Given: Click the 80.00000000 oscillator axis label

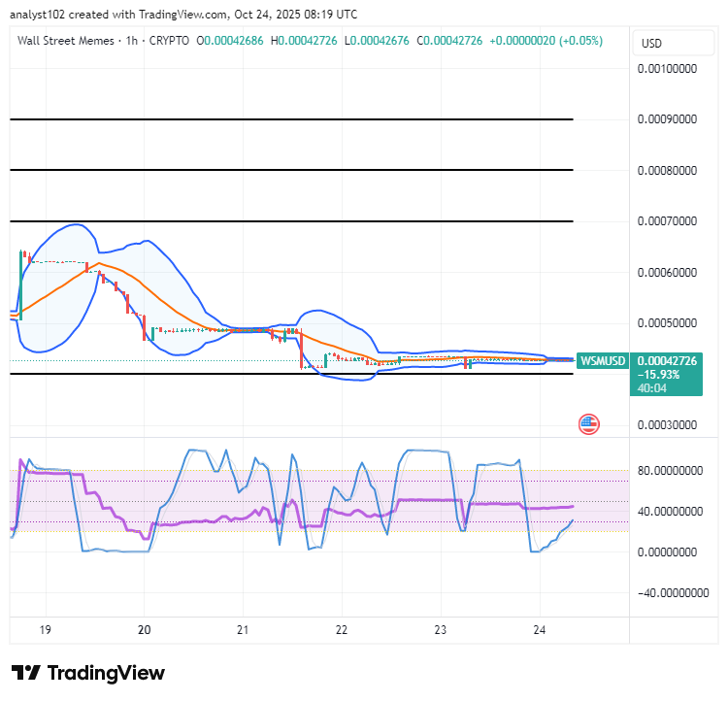Looking at the screenshot, I should click(670, 471).
